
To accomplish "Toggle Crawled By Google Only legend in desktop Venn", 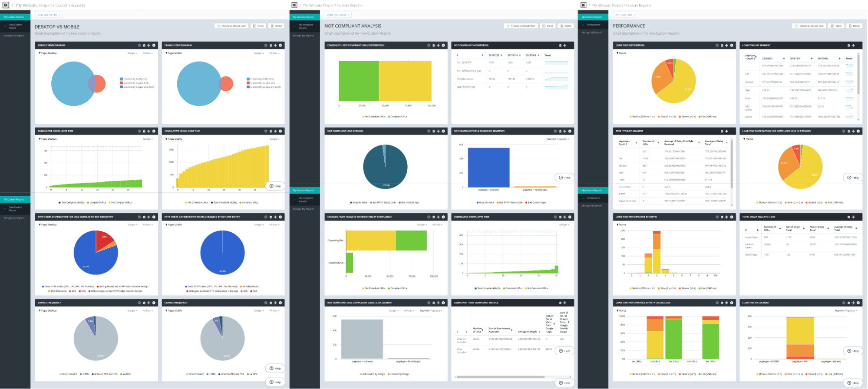I will point(135,83).
